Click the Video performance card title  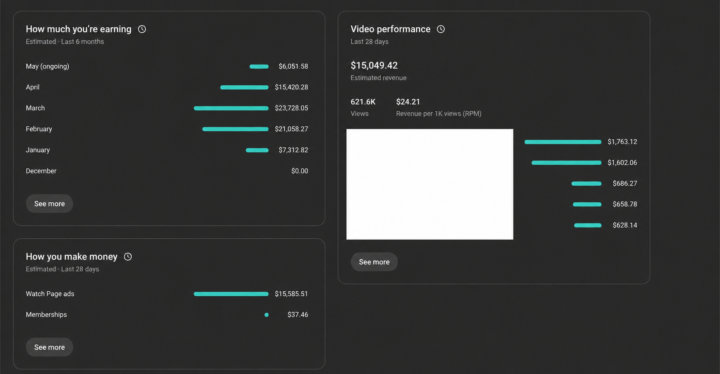pyautogui.click(x=390, y=29)
